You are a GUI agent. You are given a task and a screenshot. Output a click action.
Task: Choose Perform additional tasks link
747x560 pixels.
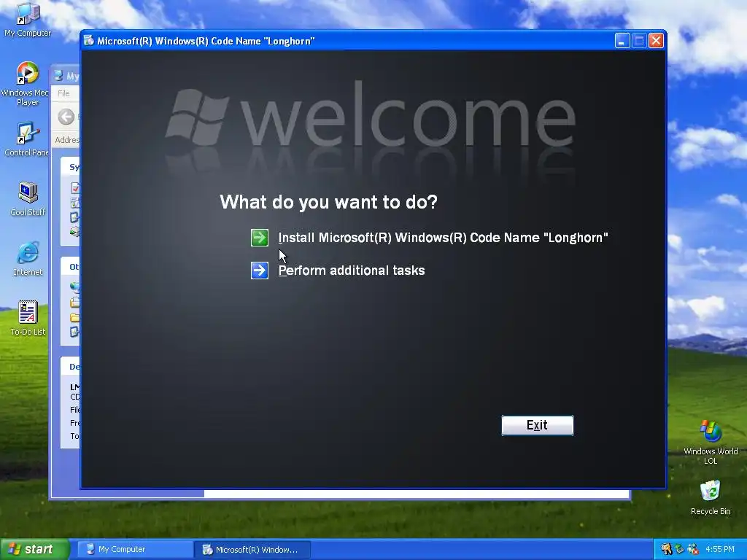[x=352, y=271]
